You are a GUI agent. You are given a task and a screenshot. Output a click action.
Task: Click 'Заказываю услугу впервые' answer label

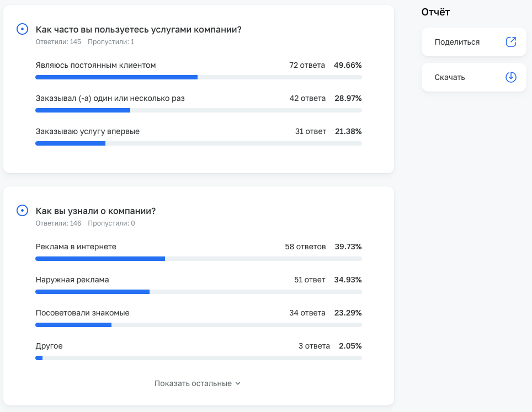(x=87, y=131)
